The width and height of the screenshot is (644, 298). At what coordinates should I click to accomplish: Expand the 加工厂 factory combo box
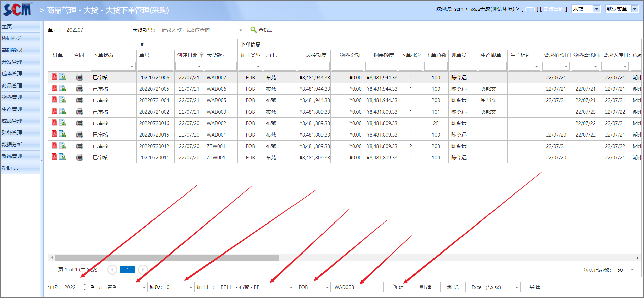[291, 287]
